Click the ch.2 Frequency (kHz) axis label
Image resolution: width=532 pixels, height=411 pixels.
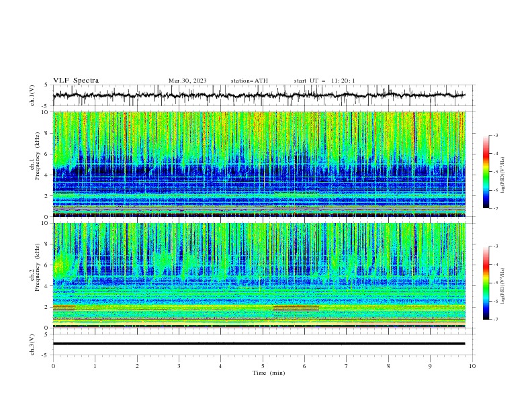[x=35, y=267]
